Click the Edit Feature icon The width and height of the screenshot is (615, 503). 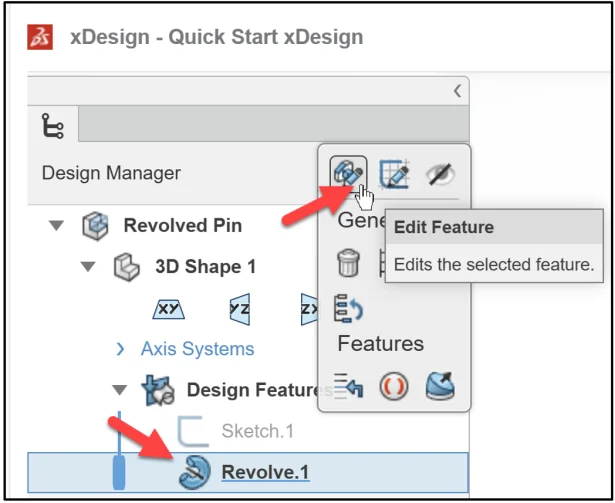pyautogui.click(x=348, y=173)
